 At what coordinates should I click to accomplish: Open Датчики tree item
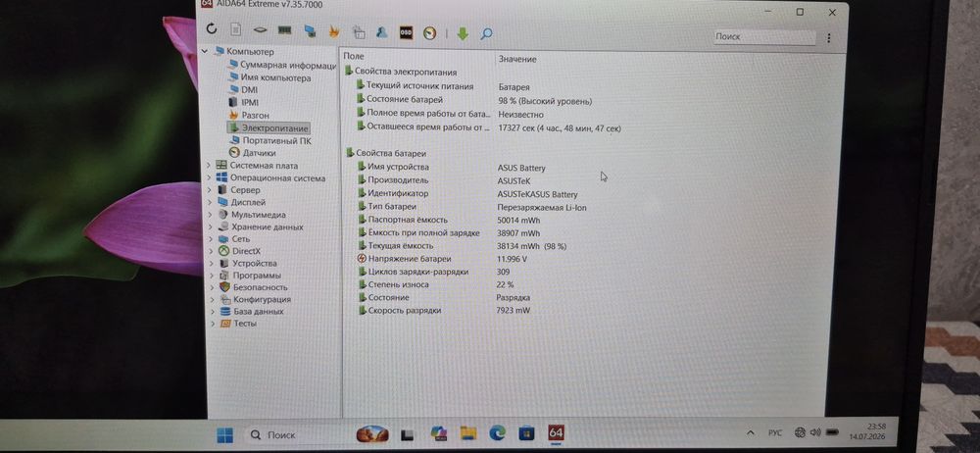[253, 153]
